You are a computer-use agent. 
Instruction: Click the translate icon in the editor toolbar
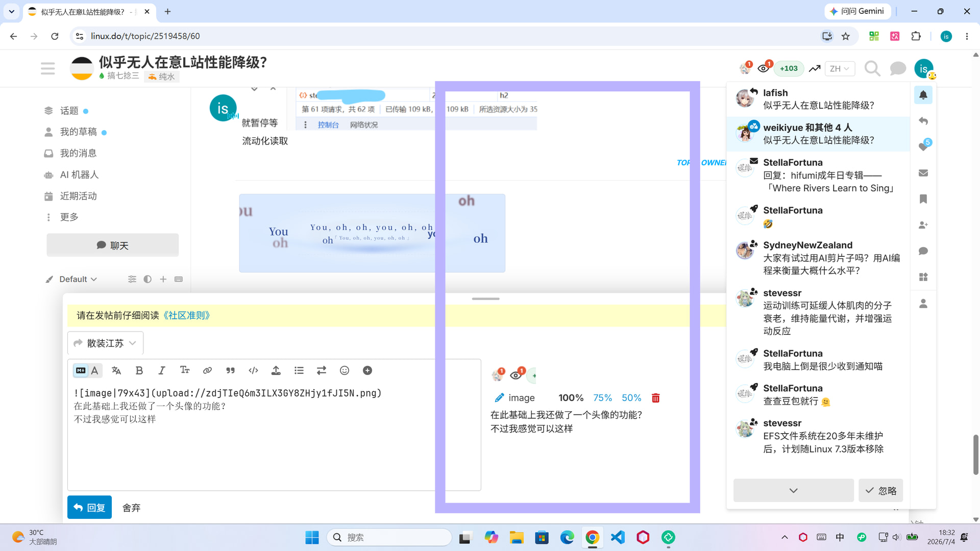coord(116,370)
